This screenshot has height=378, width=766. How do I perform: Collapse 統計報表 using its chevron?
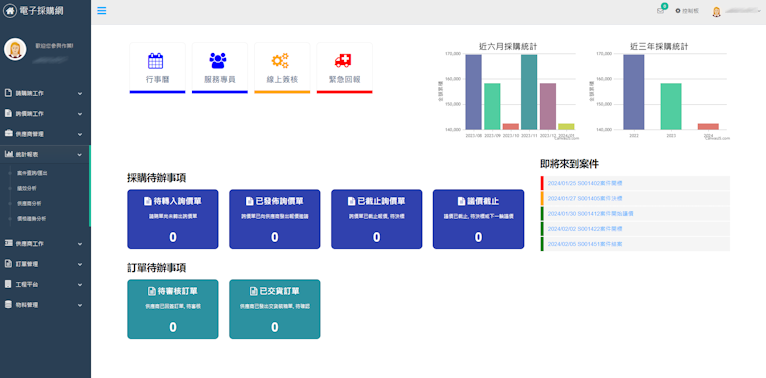pyautogui.click(x=80, y=154)
